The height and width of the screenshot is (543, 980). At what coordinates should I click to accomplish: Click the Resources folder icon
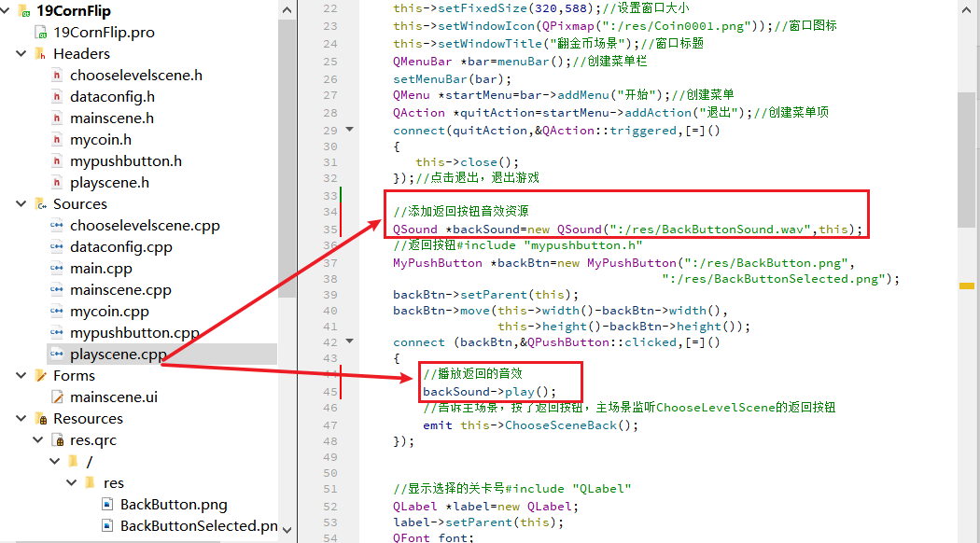[41, 418]
